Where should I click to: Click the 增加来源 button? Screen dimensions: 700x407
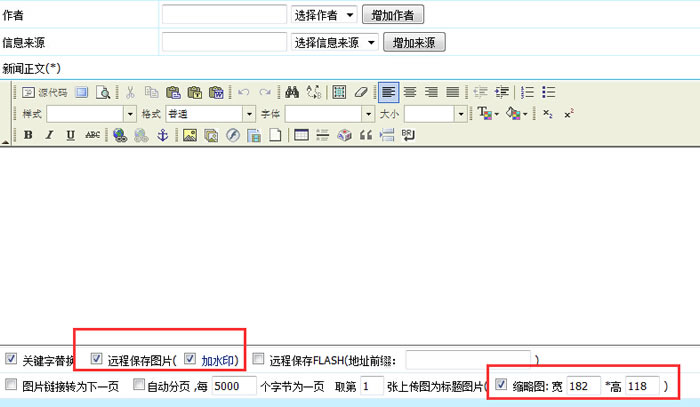[x=414, y=42]
